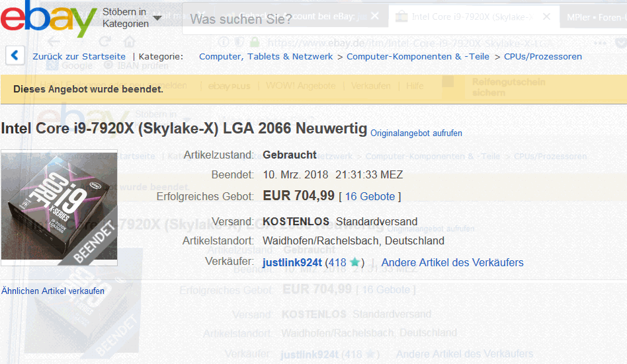Click the Erfolgreiches Gebot label

(205, 197)
